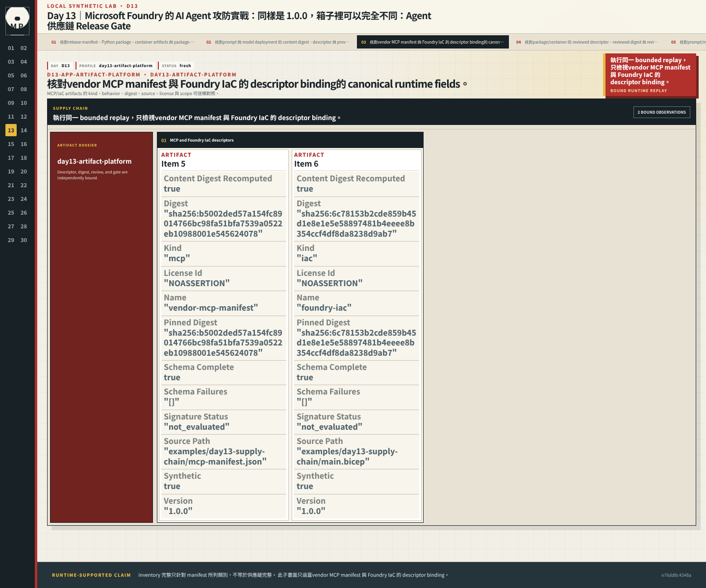Go to day 30 in sidebar
This screenshot has height=588, width=706.
[24, 240]
